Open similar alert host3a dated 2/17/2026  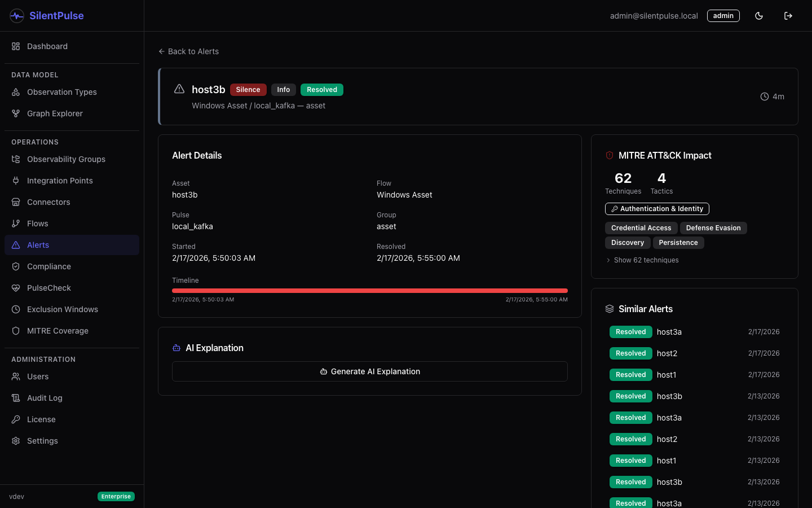tap(695, 332)
